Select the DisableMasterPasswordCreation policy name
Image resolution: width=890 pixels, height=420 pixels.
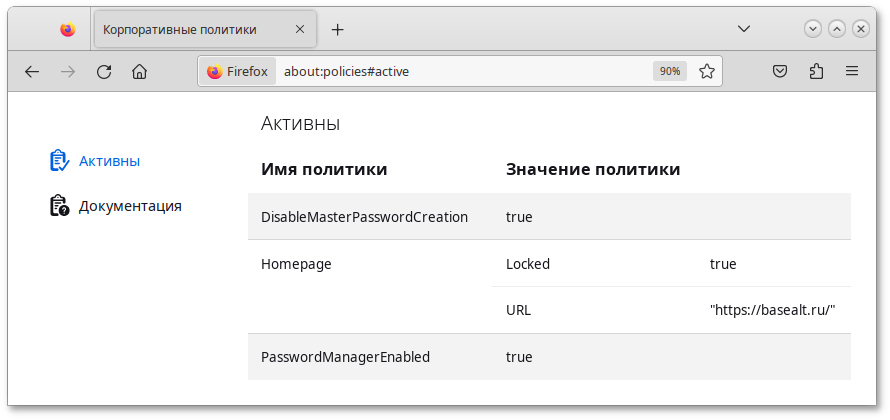coord(364,217)
